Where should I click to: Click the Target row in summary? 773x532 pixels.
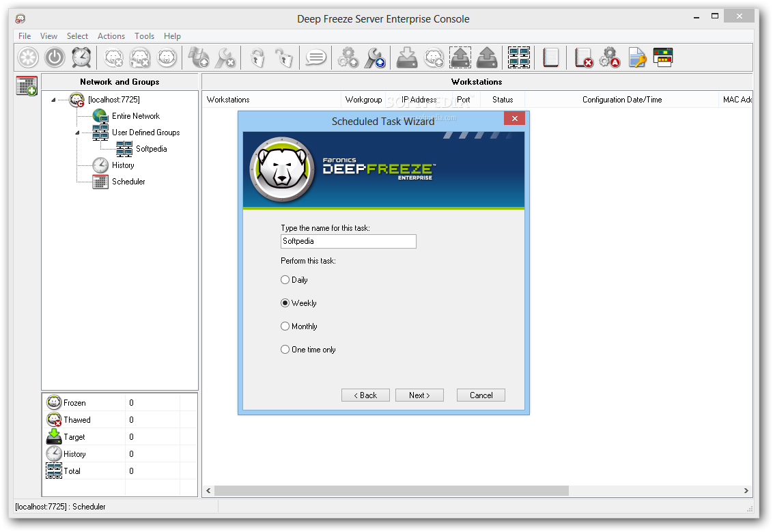tap(120, 437)
